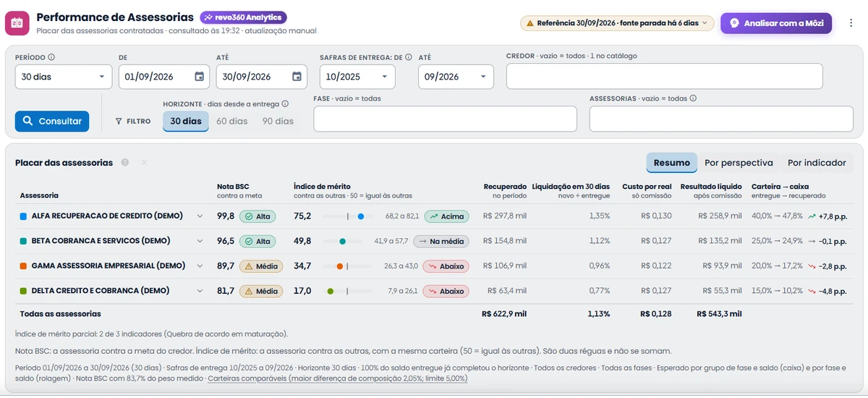Click the total R$ 622,9 mil value
The image size is (868, 398).
[x=504, y=314]
